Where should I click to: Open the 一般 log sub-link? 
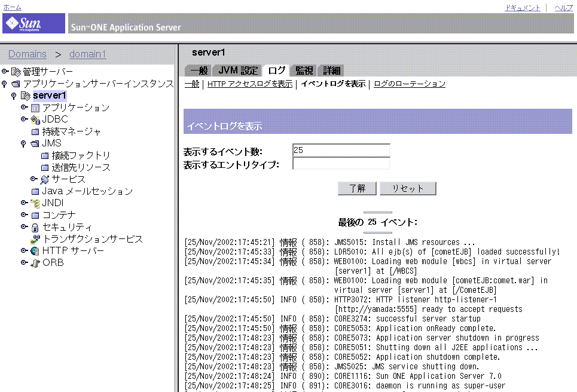[192, 84]
